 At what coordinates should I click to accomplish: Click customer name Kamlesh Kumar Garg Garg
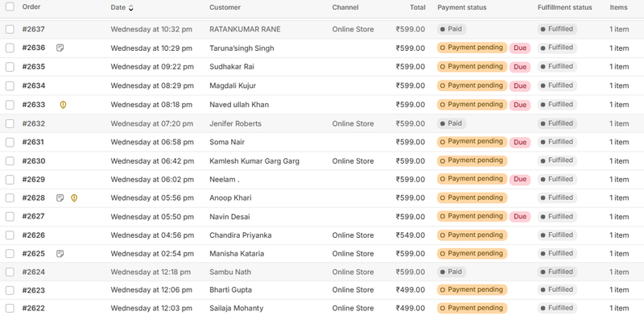click(254, 161)
